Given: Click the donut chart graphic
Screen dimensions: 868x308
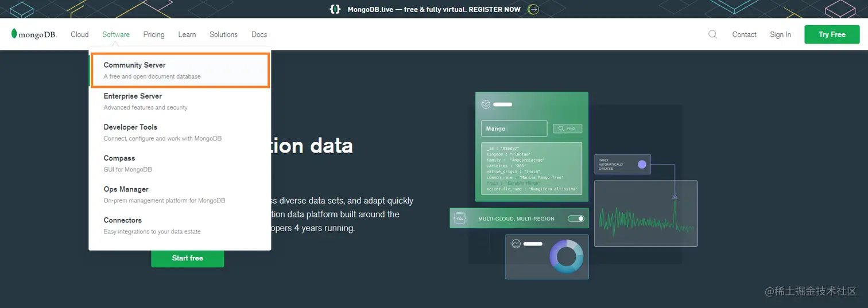Looking at the screenshot, I should pyautogui.click(x=567, y=256).
